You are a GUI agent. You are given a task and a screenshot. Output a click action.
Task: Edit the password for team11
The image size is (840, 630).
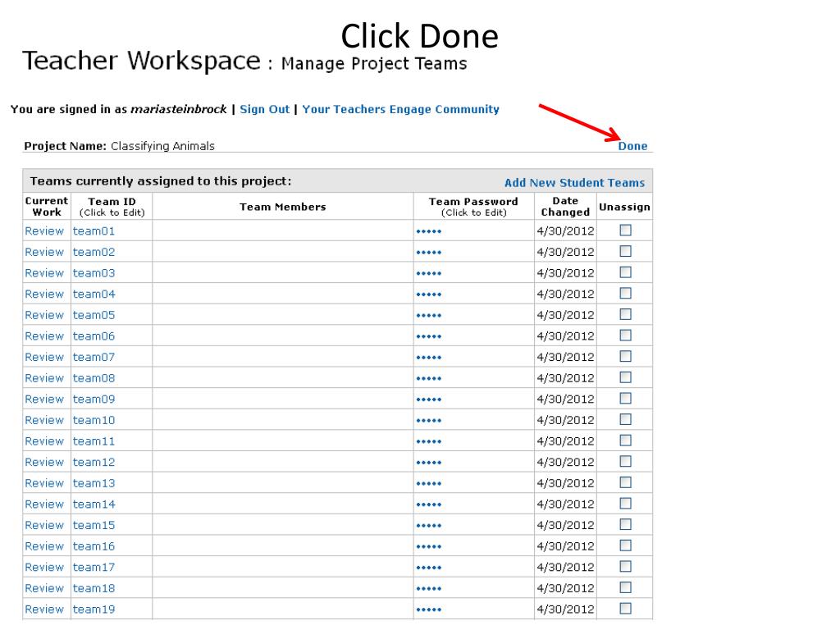click(x=428, y=441)
